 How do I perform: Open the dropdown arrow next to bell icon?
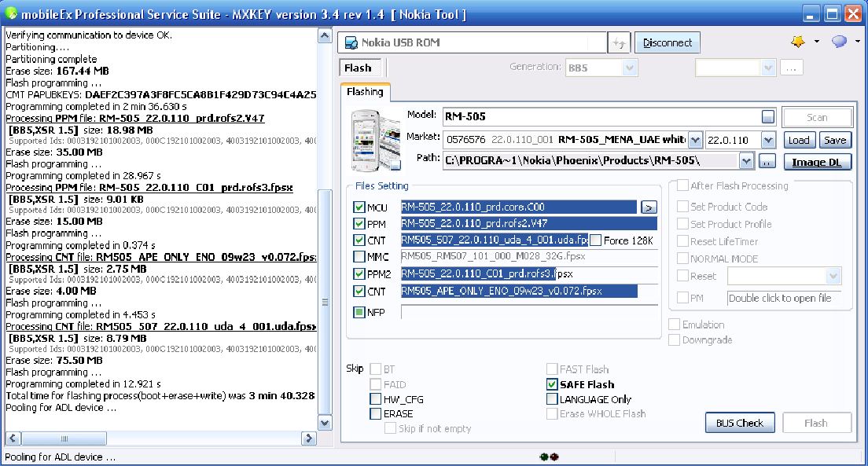tap(817, 42)
